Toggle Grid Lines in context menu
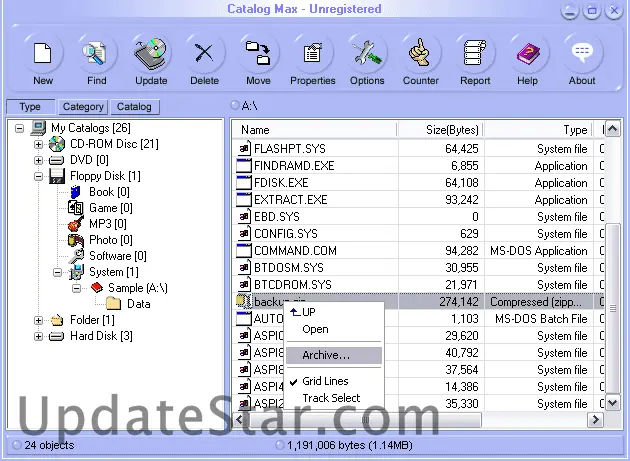630x461 pixels. (x=333, y=381)
